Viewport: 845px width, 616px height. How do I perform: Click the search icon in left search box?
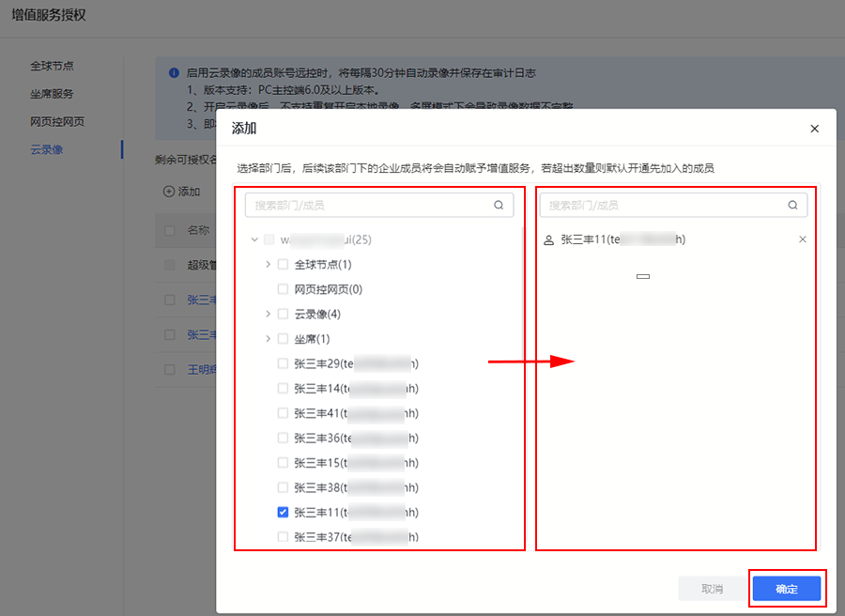[x=499, y=205]
